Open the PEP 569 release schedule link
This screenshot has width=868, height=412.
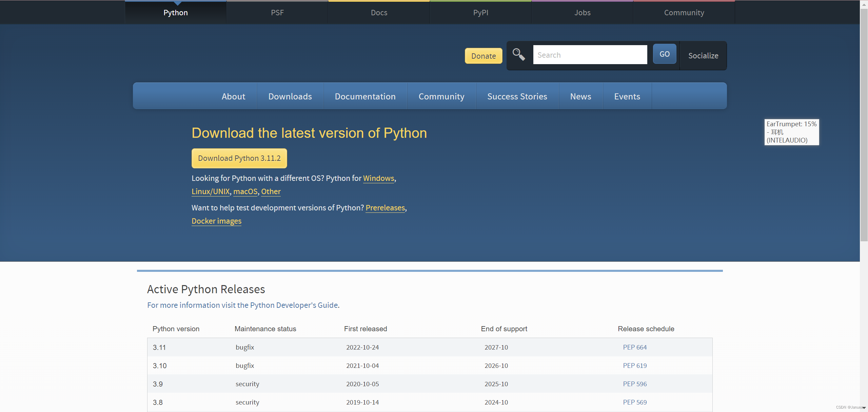tap(635, 402)
